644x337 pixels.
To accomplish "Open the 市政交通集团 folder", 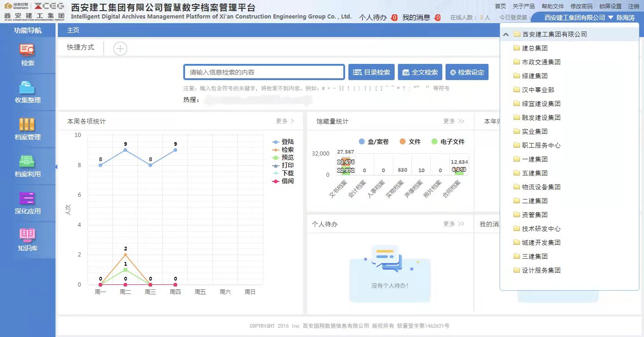I will [x=537, y=62].
